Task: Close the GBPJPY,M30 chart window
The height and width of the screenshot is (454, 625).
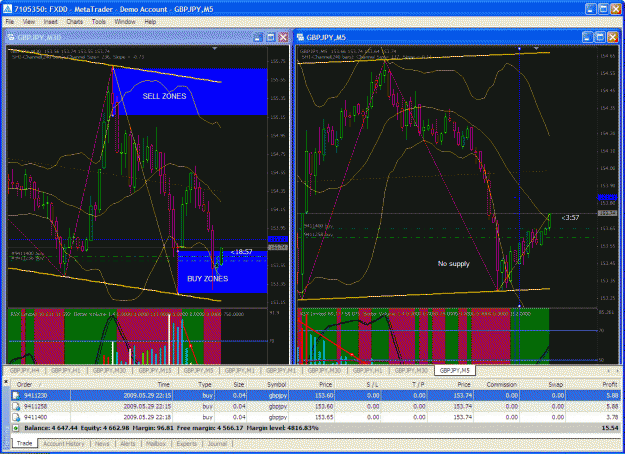Action: 283,37
